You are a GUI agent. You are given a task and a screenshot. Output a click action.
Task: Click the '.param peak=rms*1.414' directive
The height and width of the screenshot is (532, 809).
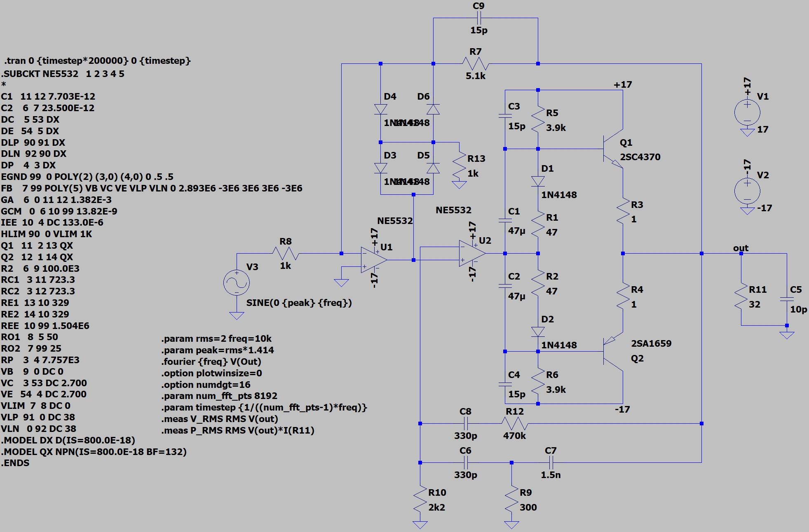click(218, 350)
